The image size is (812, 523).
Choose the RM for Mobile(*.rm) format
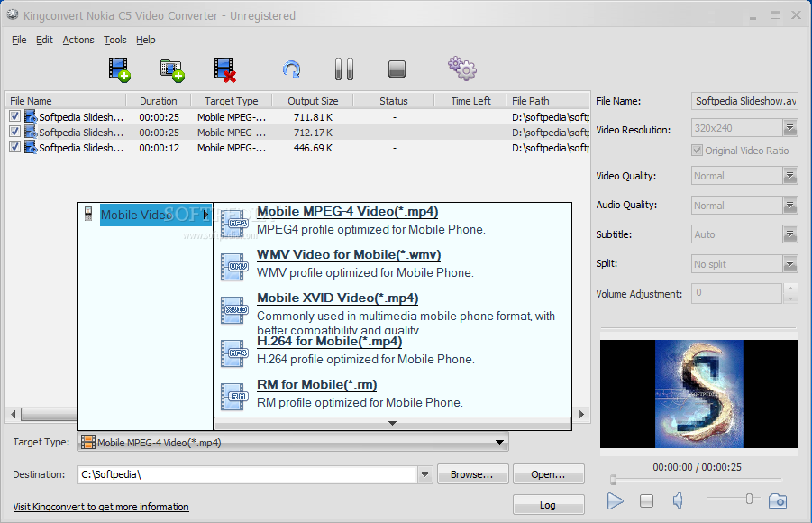316,385
